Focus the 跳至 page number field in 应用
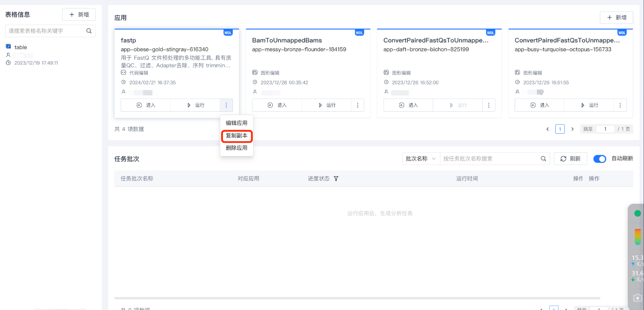644x310 pixels. (605, 129)
